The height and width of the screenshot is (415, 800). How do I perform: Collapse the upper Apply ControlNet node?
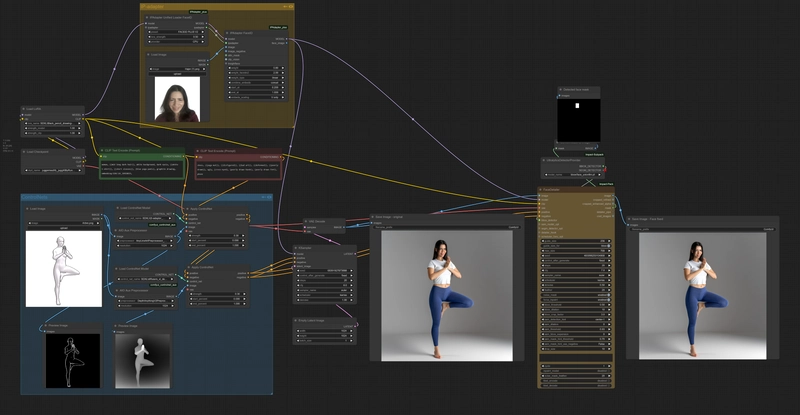pyautogui.click(x=187, y=209)
